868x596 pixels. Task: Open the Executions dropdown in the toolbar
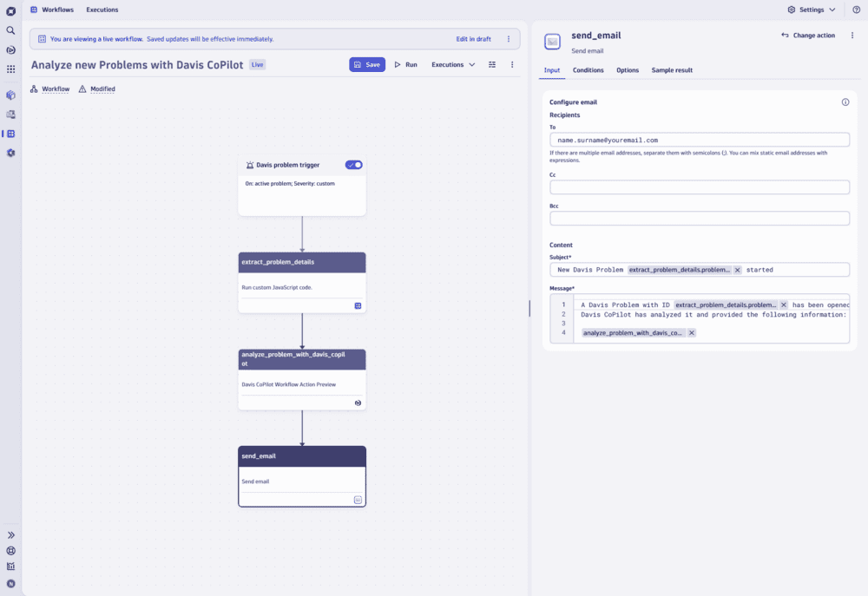(x=452, y=64)
